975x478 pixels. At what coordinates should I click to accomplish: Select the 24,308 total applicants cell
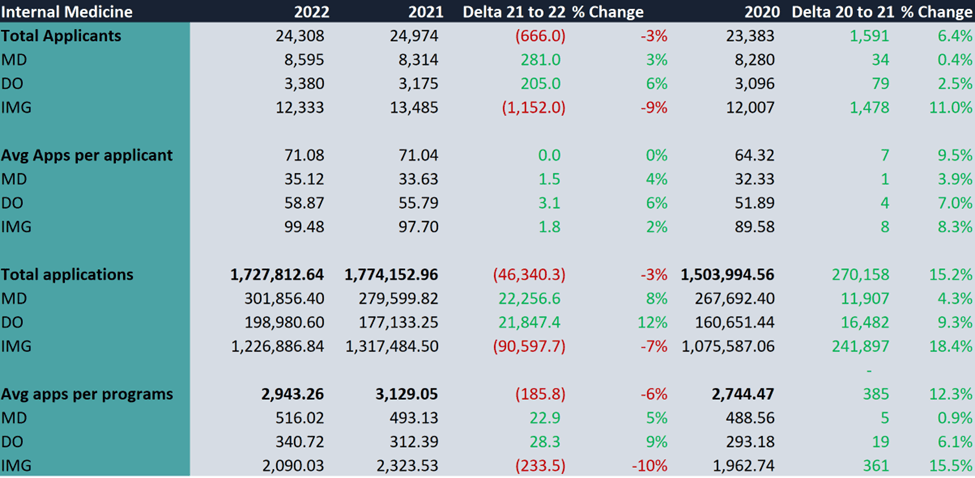(297, 36)
